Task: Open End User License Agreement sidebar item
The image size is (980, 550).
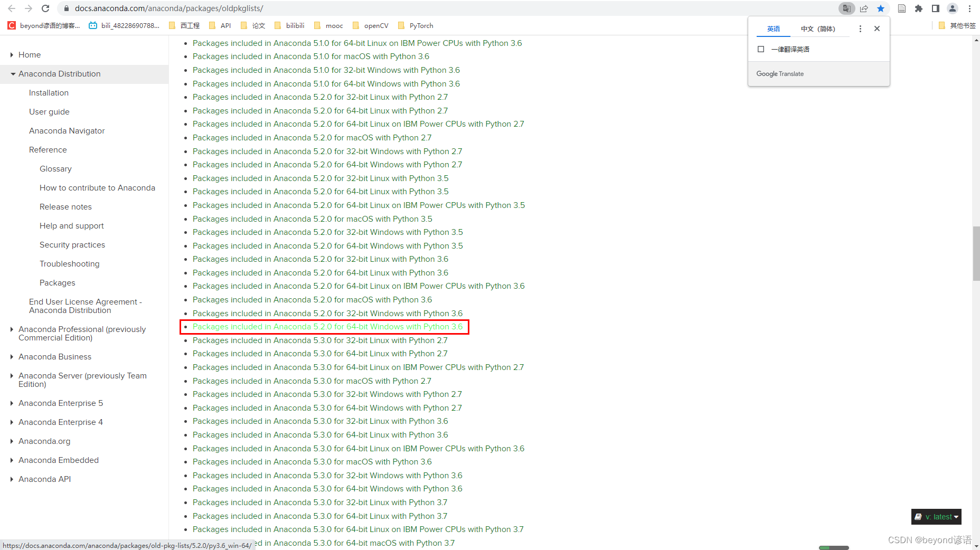Action: [86, 306]
